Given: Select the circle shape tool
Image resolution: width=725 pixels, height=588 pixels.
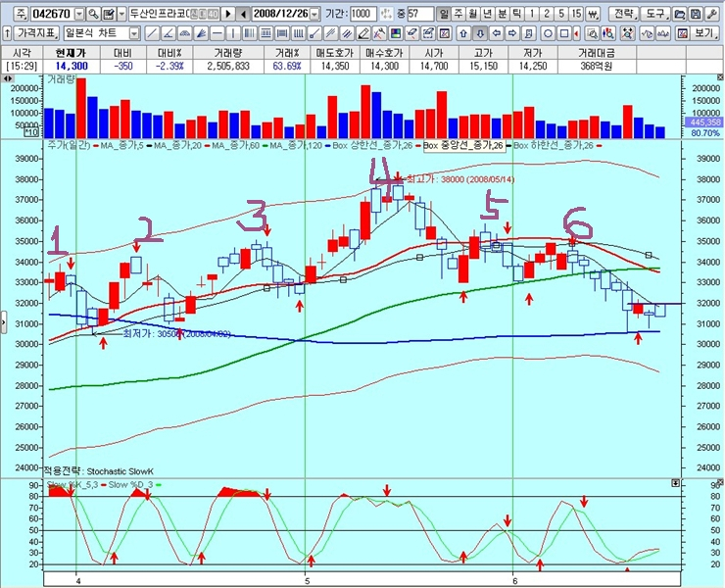Looking at the screenshot, I should pos(548,33).
